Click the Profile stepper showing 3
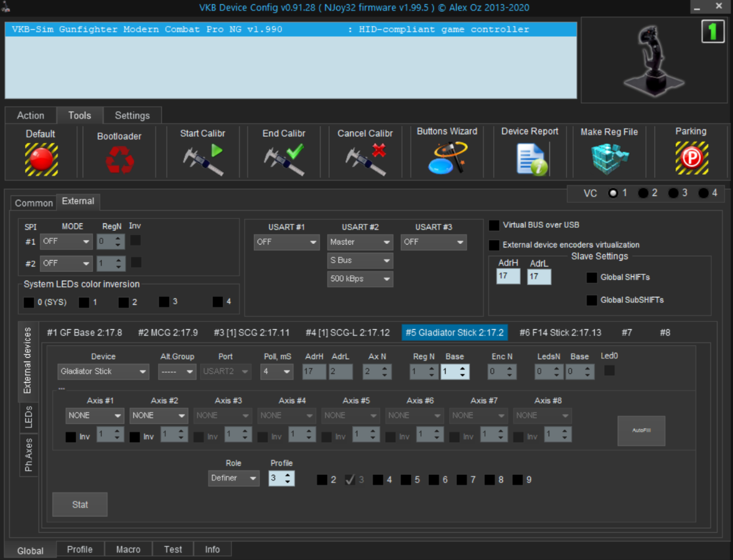The image size is (733, 560). point(281,478)
